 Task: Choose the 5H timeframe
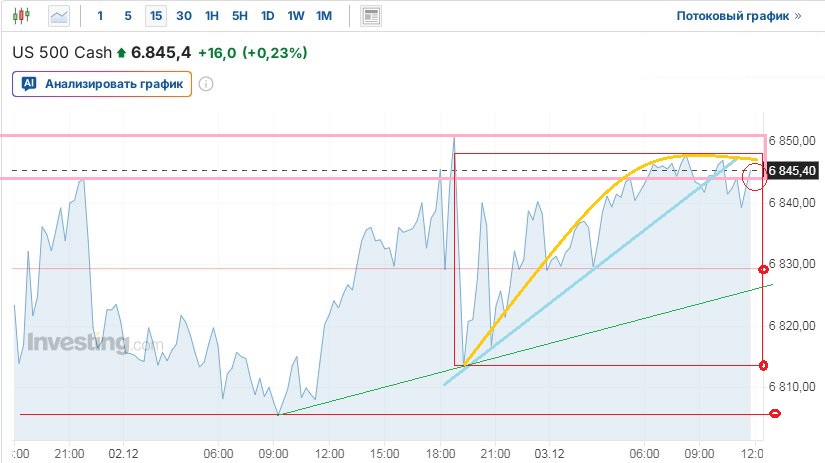240,16
